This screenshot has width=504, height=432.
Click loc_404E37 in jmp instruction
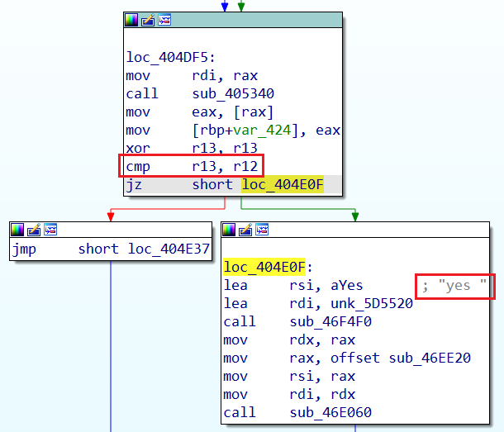point(169,249)
